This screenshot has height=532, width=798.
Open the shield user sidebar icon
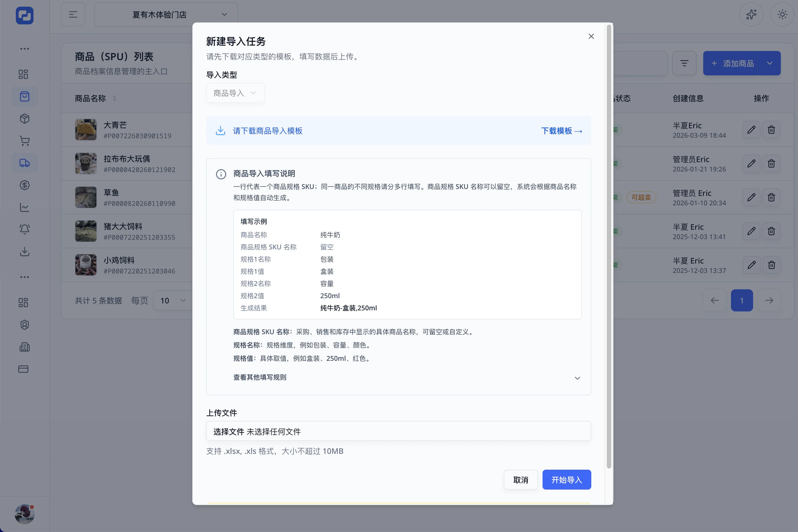(x=24, y=325)
